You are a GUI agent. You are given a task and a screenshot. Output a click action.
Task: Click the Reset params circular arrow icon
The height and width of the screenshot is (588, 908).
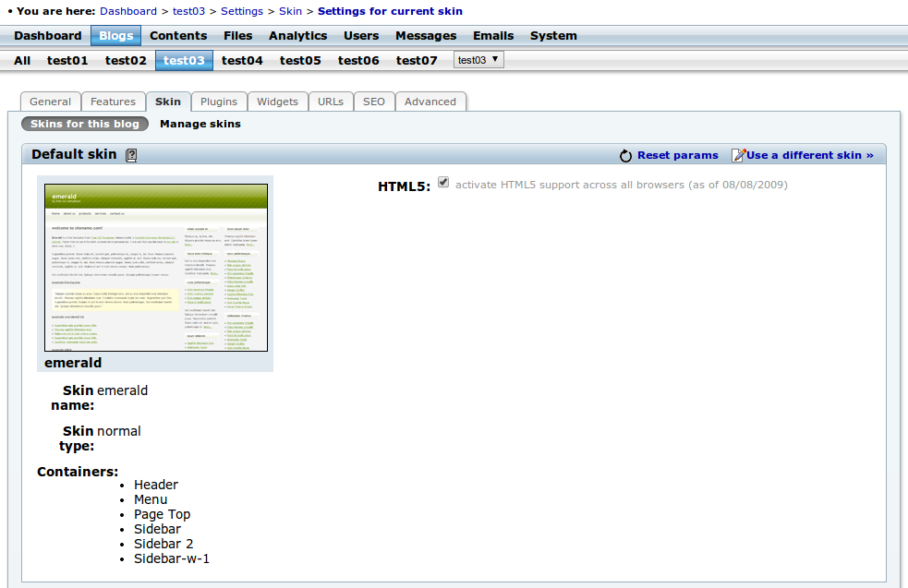(x=625, y=156)
